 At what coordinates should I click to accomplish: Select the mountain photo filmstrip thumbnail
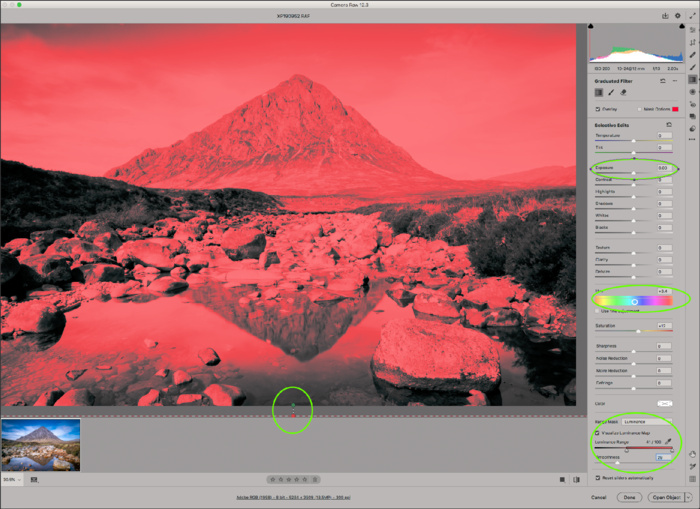pos(41,444)
